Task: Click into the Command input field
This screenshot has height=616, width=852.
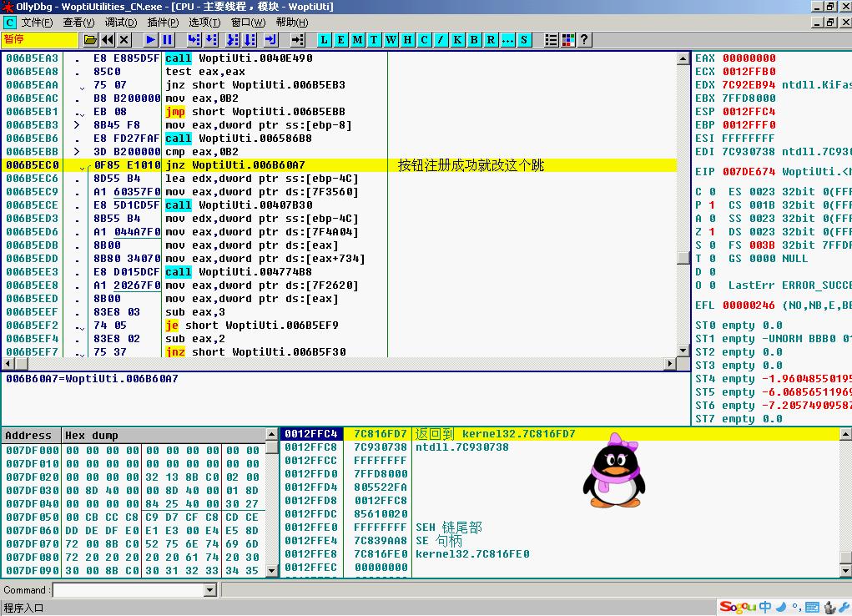Action: coord(129,590)
